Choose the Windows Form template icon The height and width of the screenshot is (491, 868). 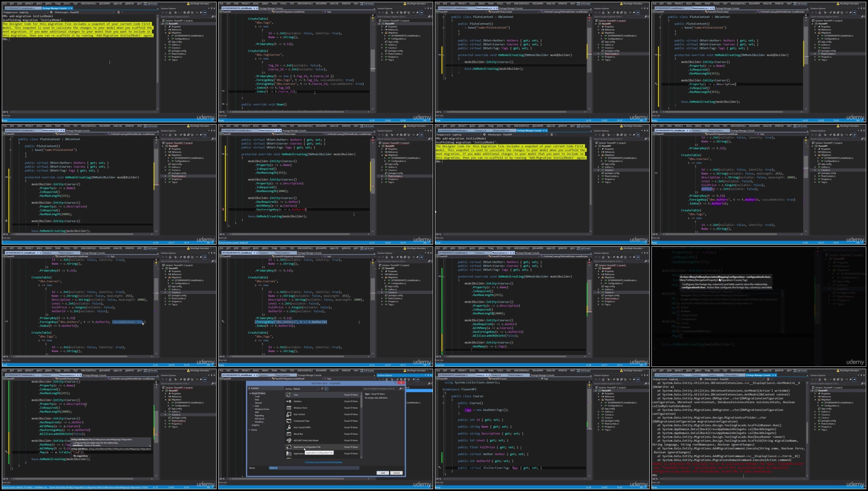click(x=288, y=408)
